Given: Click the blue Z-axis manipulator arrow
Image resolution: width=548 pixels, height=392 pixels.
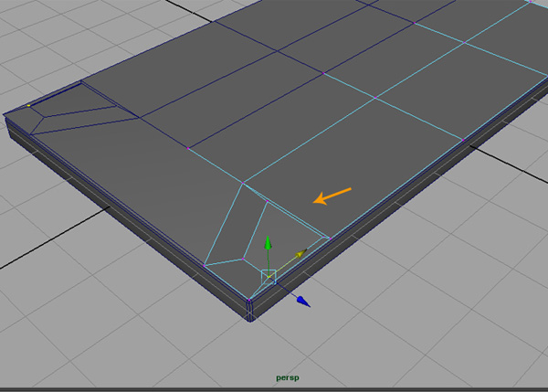Looking at the screenshot, I should (302, 301).
